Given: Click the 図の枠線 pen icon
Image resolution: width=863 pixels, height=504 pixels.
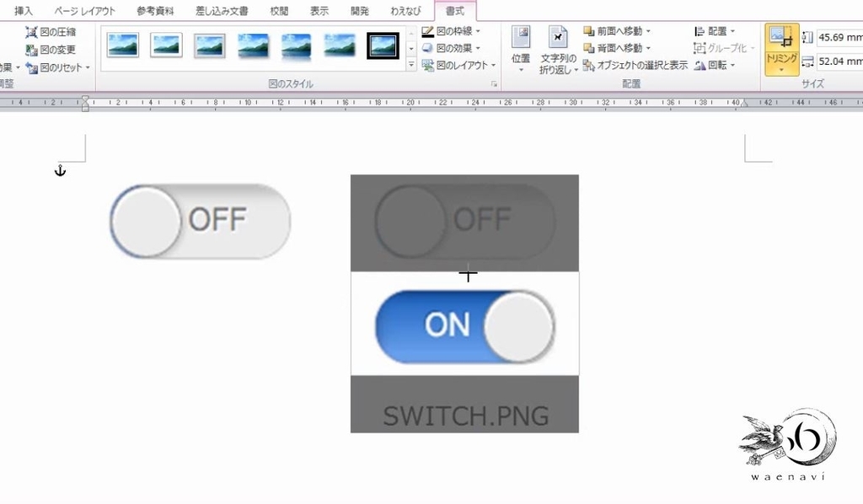Looking at the screenshot, I should [427, 31].
